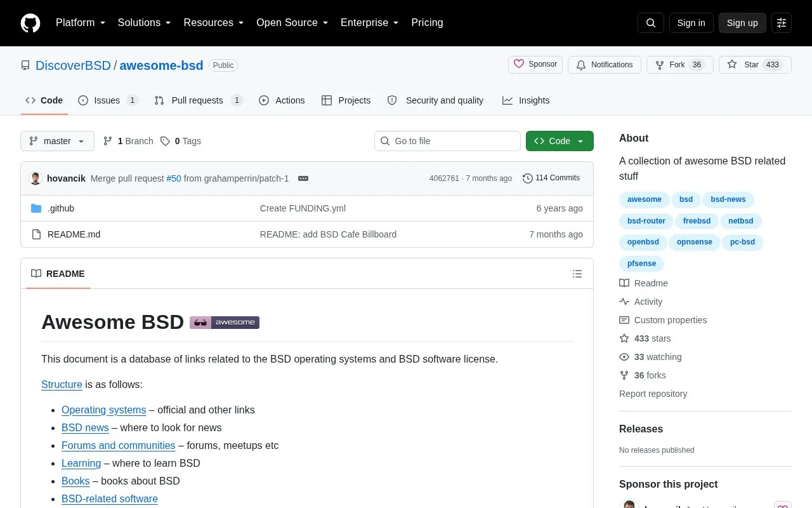Open pull request #50 link
Screen dimensions: 812x508
(174, 178)
